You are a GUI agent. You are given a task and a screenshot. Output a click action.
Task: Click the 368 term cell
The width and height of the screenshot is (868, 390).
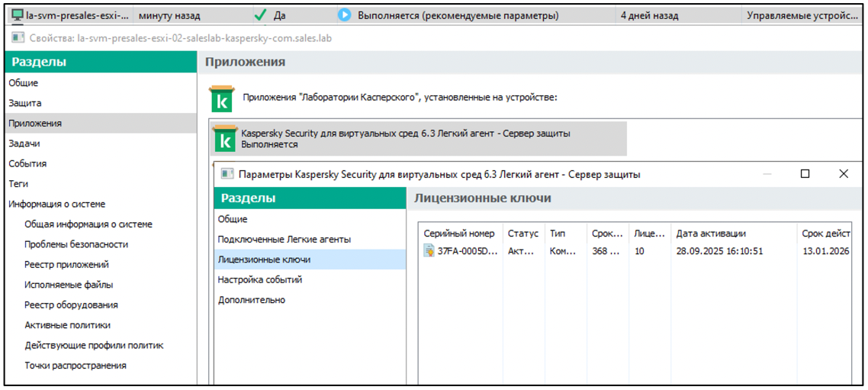click(x=605, y=251)
